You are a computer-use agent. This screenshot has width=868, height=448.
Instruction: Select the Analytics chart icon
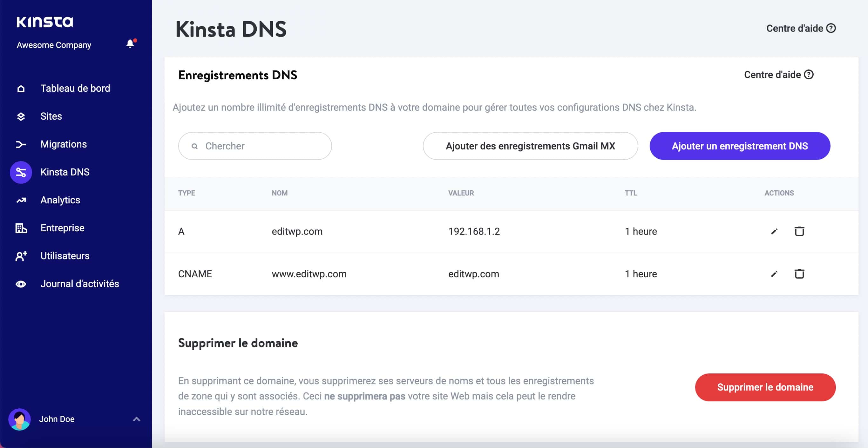pyautogui.click(x=21, y=200)
